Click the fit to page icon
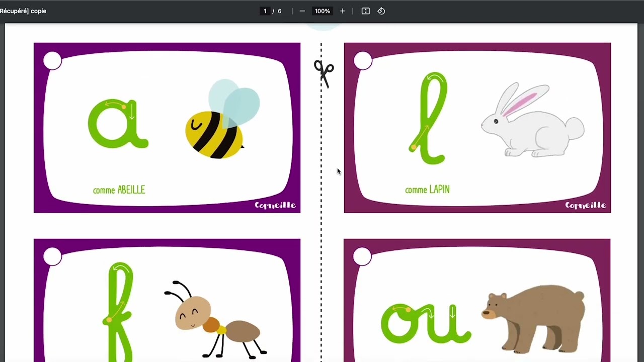The height and width of the screenshot is (362, 644). click(366, 11)
